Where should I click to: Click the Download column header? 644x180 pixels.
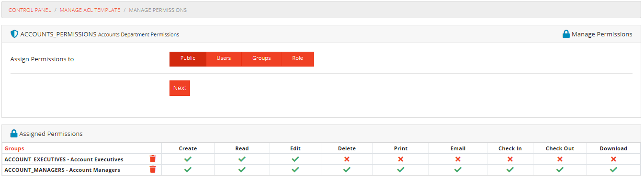click(x=613, y=148)
